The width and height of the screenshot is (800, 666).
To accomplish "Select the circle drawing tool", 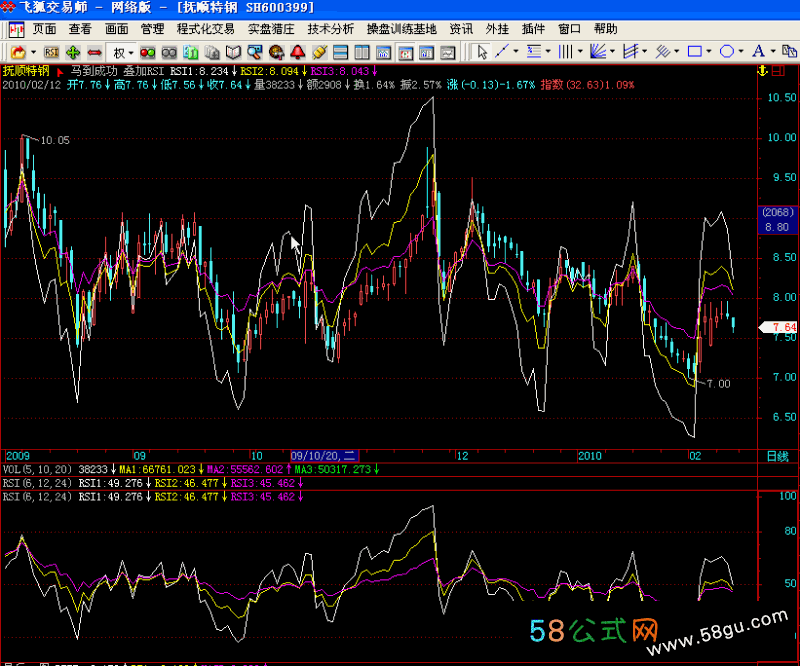I will click(x=727, y=52).
